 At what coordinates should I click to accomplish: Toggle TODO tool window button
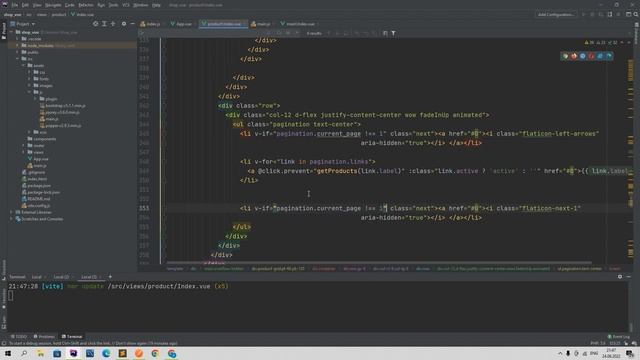click(19, 337)
